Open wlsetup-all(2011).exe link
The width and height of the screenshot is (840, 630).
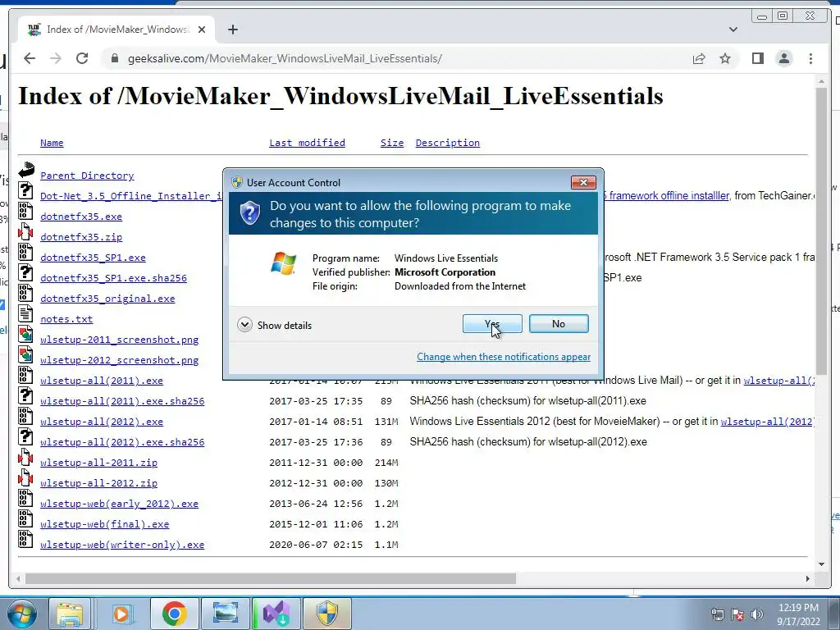[x=101, y=381]
